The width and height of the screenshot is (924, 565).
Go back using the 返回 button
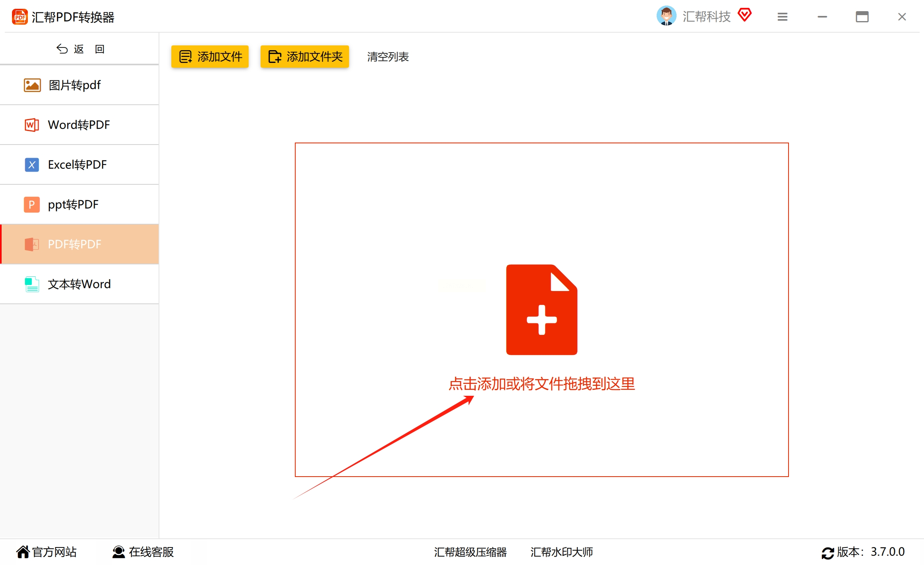[x=80, y=49]
